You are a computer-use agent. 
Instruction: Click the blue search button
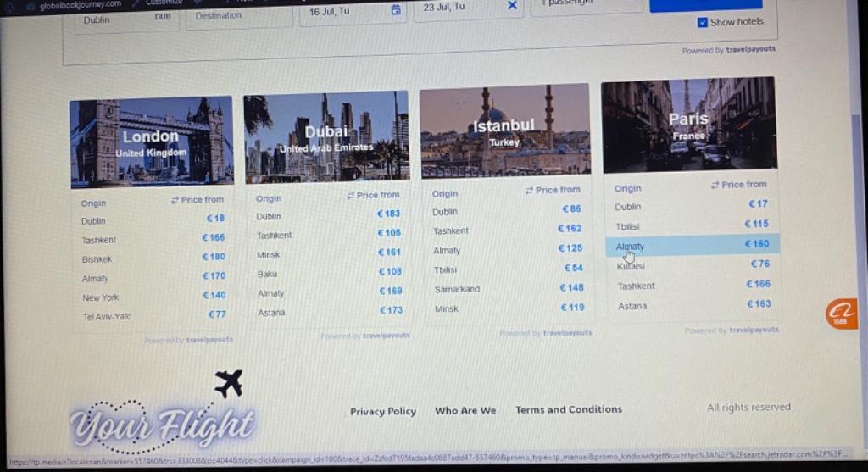pyautogui.click(x=706, y=4)
